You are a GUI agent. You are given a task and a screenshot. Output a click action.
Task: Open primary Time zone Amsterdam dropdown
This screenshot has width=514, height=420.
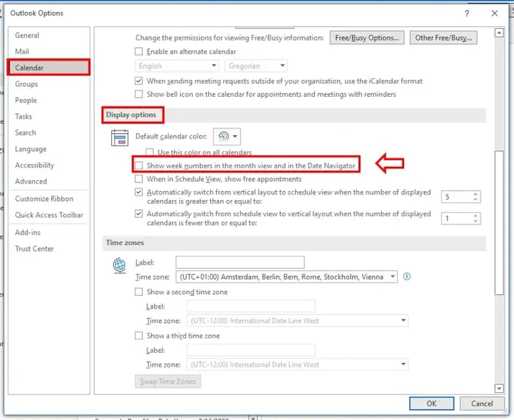tap(286, 277)
